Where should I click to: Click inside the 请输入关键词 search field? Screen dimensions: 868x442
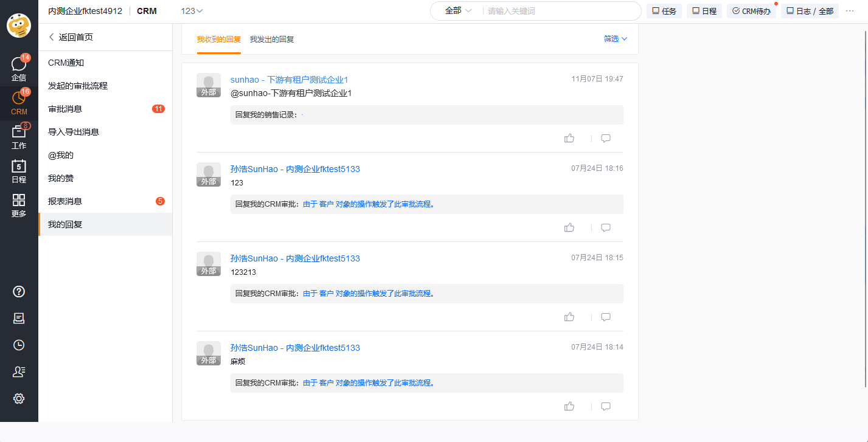pos(535,11)
